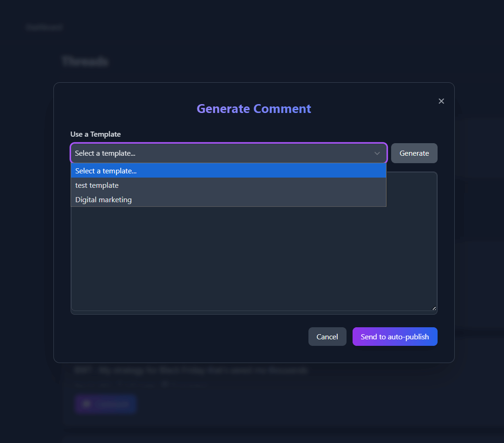The image size is (504, 443).
Task: Open the blurred thread title below dialog
Action: tap(191, 370)
